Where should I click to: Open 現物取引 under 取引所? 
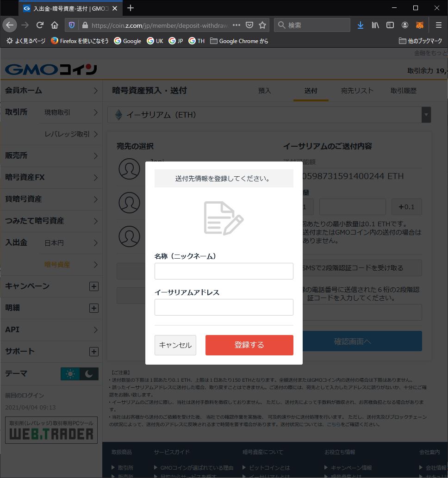point(71,112)
